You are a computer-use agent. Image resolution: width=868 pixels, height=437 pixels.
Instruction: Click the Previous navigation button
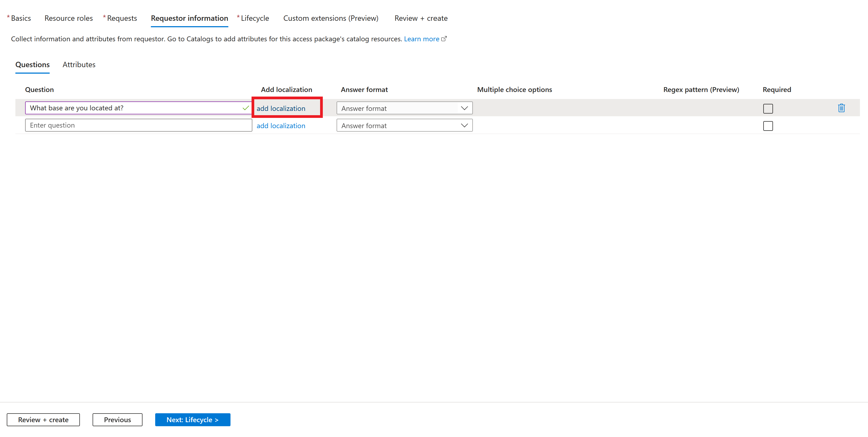[117, 419]
